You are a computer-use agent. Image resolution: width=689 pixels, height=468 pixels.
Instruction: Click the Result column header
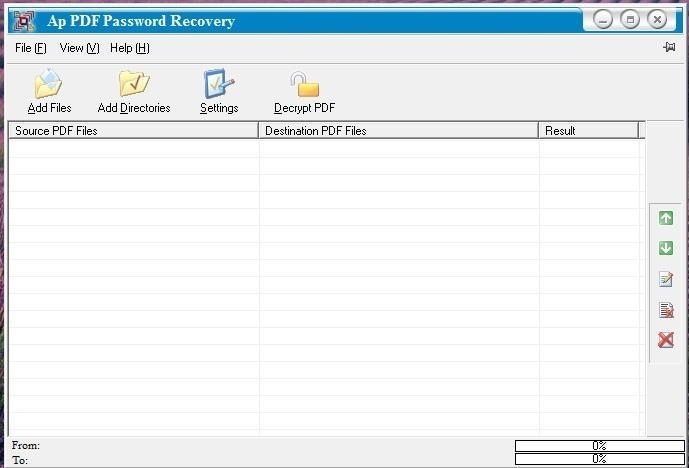pyautogui.click(x=588, y=131)
